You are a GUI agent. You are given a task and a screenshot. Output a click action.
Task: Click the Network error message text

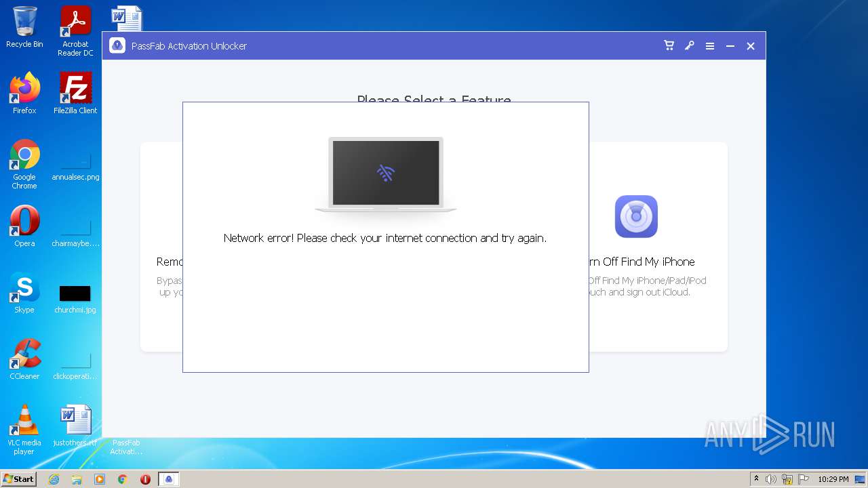coord(385,238)
